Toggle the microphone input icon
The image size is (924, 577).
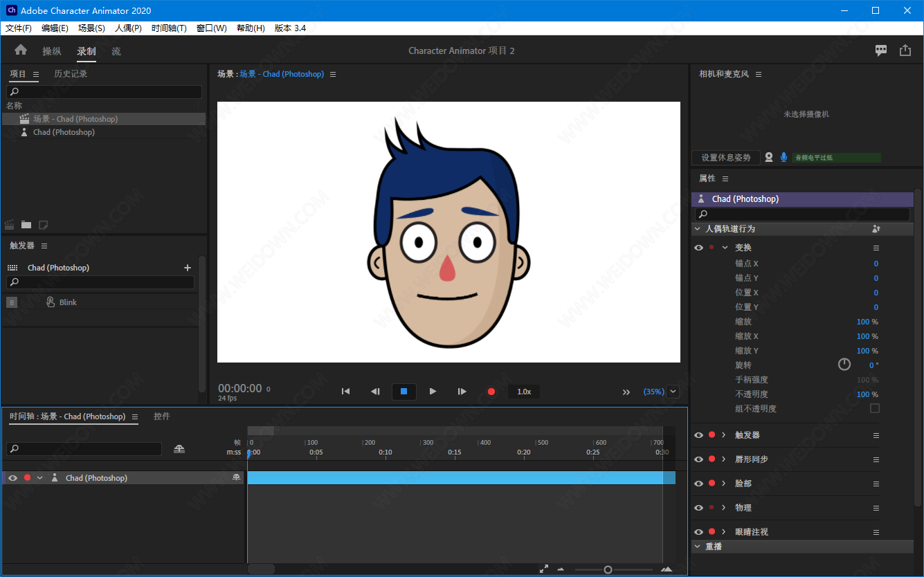click(x=784, y=158)
